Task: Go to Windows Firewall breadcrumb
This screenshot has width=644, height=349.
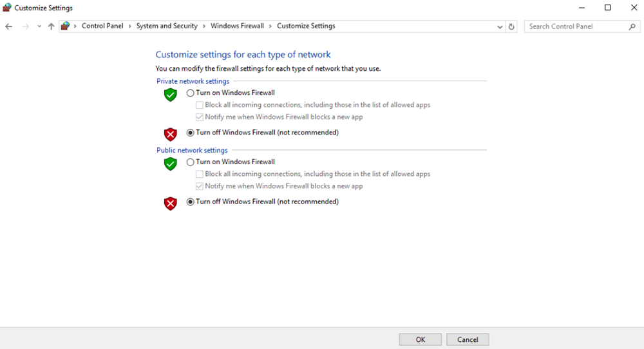Action: pyautogui.click(x=237, y=26)
